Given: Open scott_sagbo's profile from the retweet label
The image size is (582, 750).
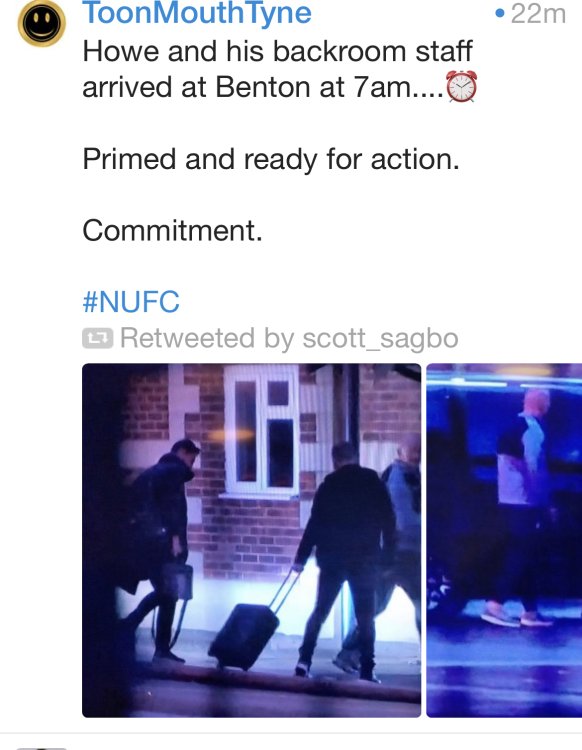Looking at the screenshot, I should (x=380, y=338).
